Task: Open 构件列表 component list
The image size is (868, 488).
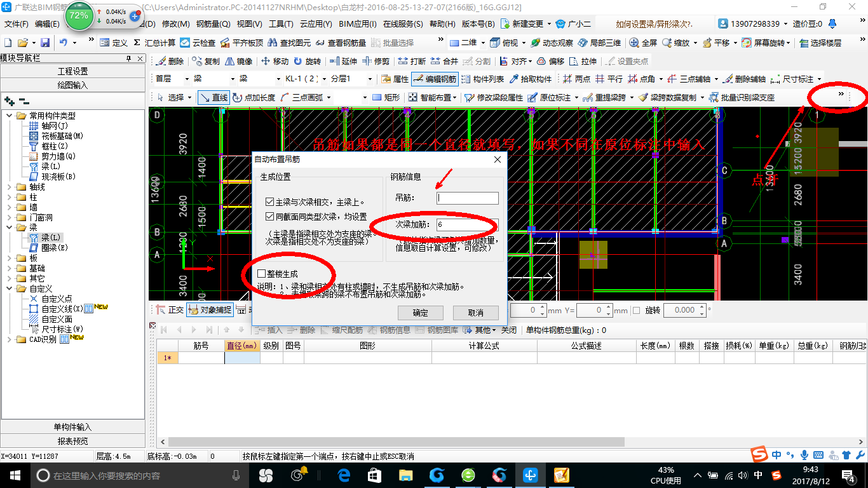Action: (483, 79)
